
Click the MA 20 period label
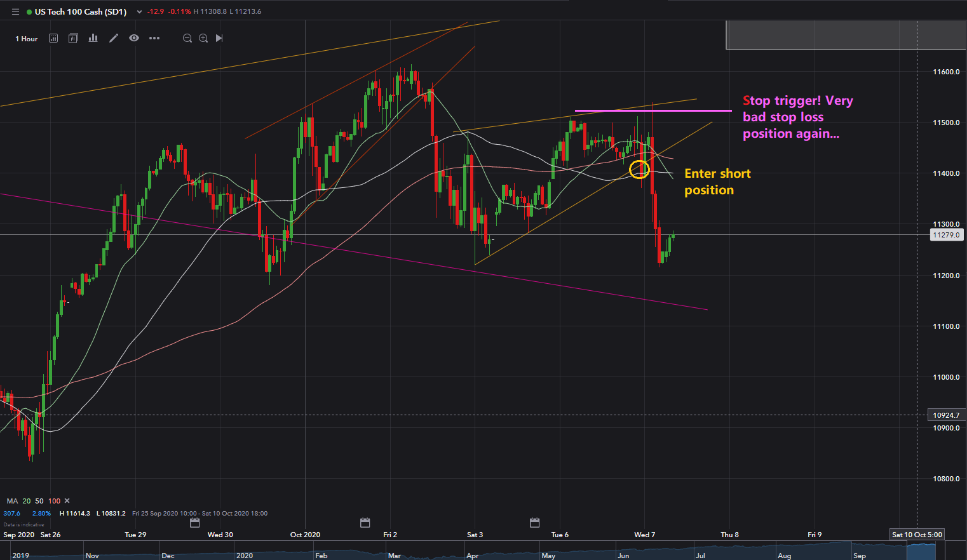click(x=27, y=501)
